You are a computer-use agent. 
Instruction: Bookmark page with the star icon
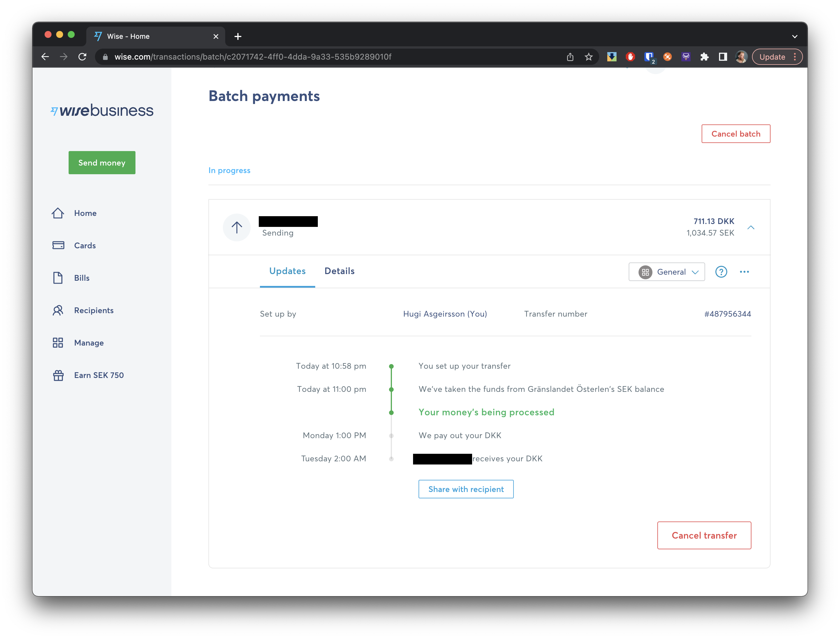pos(588,57)
